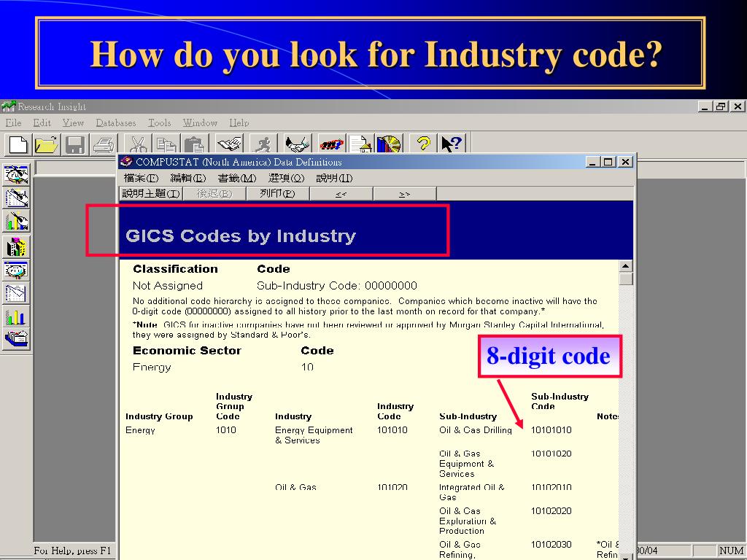Click 'Sub-Industry Code: 00000000' text
This screenshot has height=560, width=747.
tap(337, 286)
